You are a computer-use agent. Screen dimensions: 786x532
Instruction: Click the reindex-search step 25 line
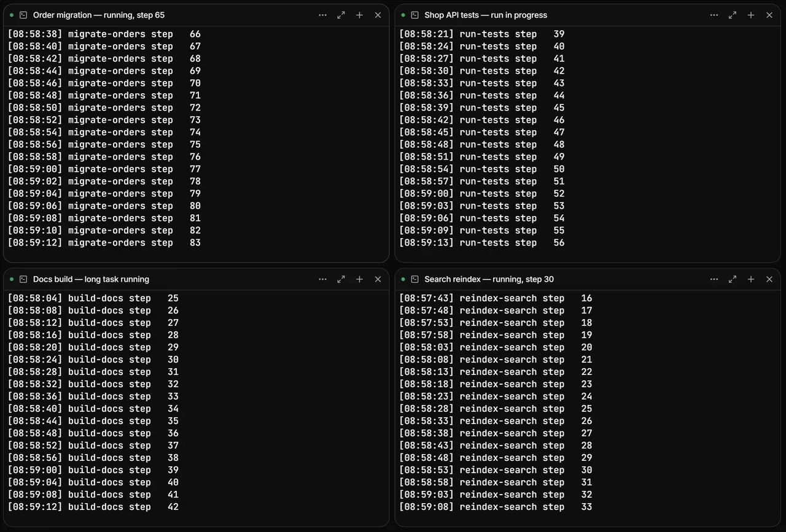(x=496, y=409)
